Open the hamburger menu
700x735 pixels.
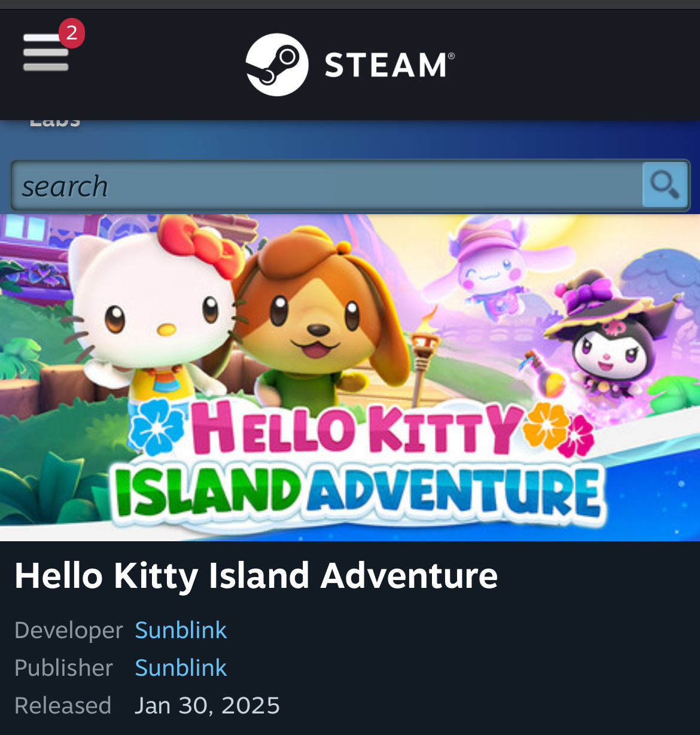pyautogui.click(x=46, y=52)
